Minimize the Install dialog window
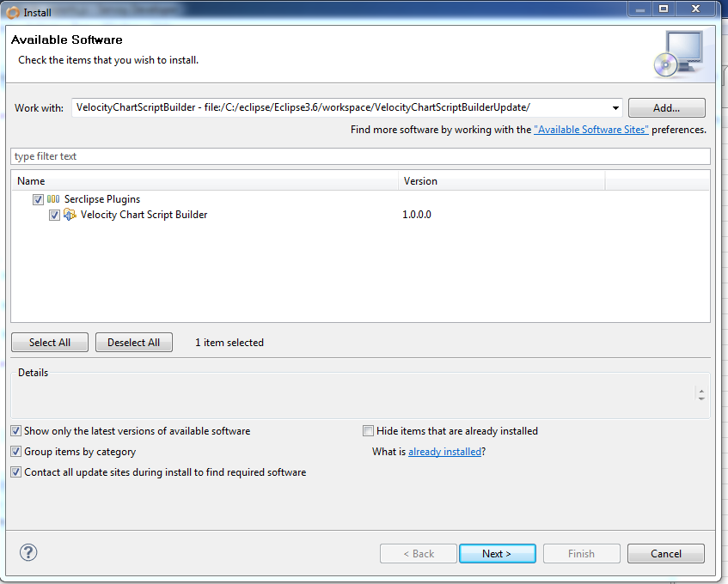The width and height of the screenshot is (728, 584). [640, 9]
